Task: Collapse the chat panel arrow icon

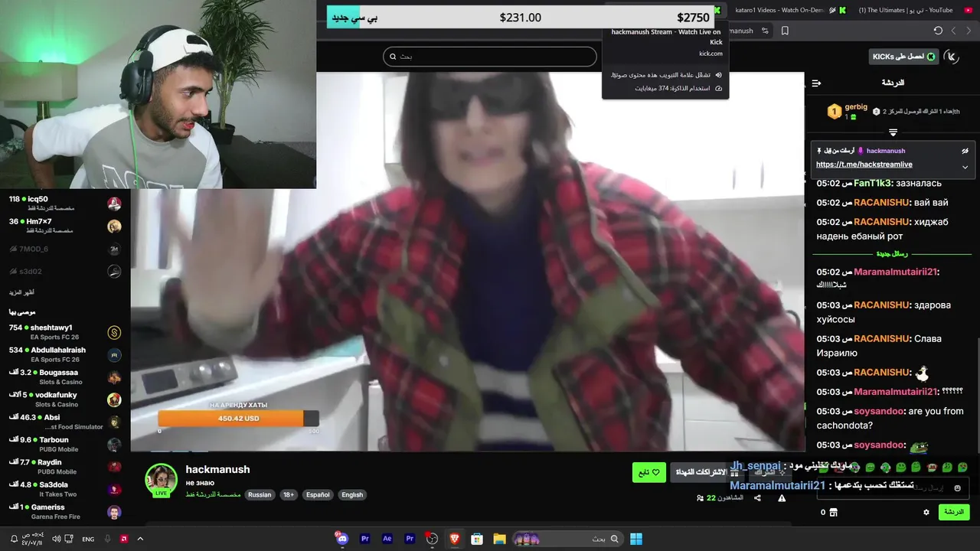Action: [816, 83]
